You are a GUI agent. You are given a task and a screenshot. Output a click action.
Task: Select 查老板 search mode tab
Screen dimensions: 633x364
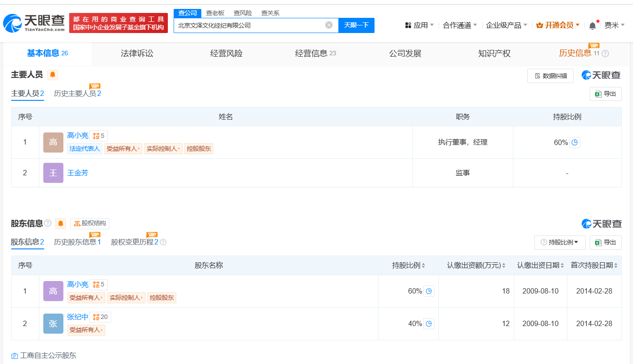pos(215,13)
